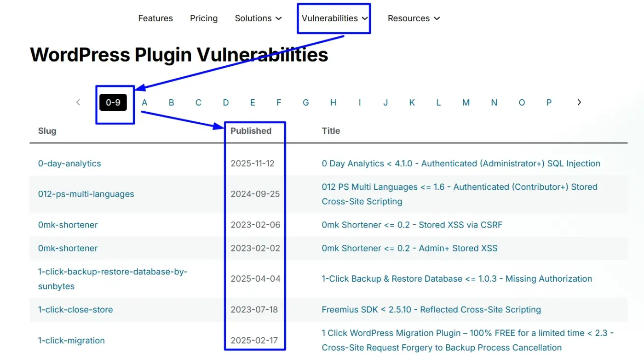The image size is (644, 358).
Task: Expand the Vulnerabilities dropdown menu
Action: [335, 18]
